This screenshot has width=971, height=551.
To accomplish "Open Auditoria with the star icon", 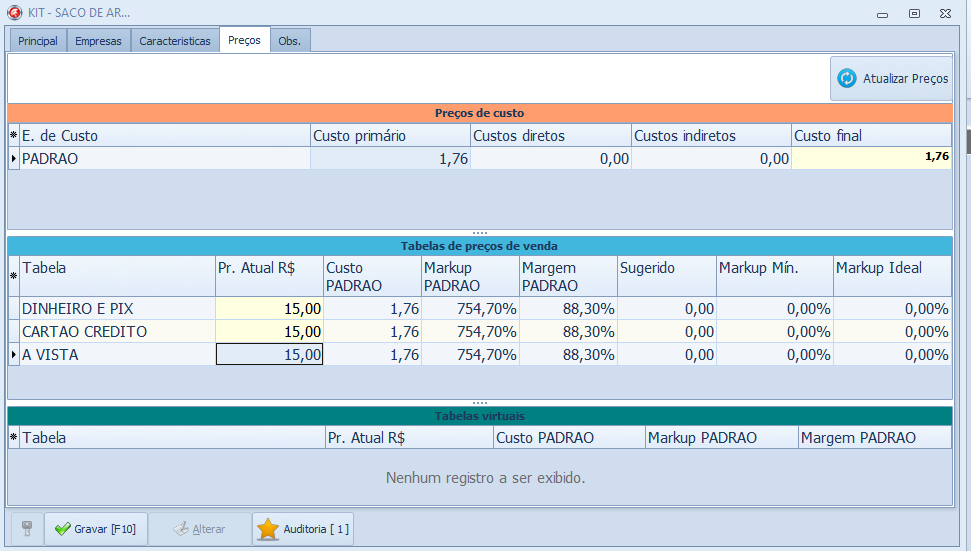I will click(x=303, y=529).
